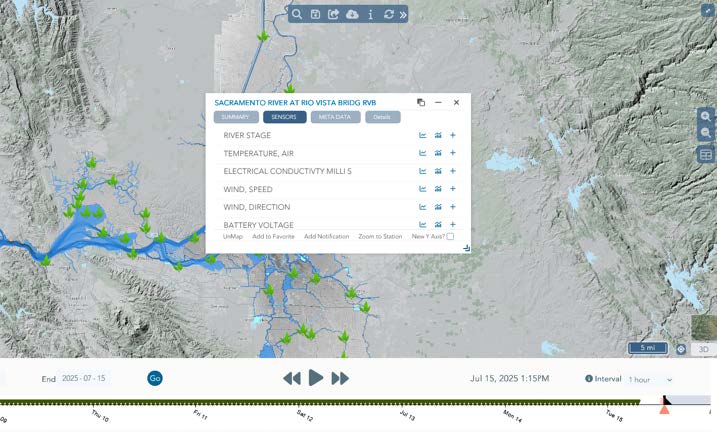Screen dimensions: 717x432
Task: Open the META DATA tab
Action: click(335, 117)
